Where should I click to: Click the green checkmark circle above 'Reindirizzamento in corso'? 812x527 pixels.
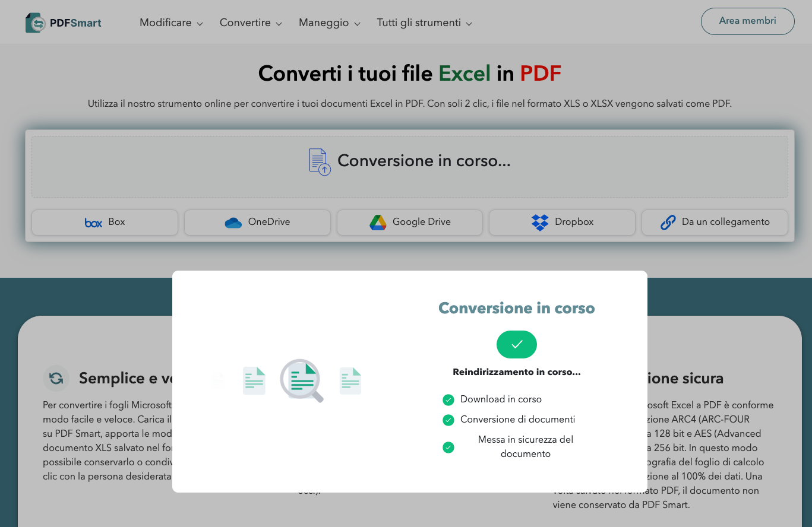click(516, 344)
